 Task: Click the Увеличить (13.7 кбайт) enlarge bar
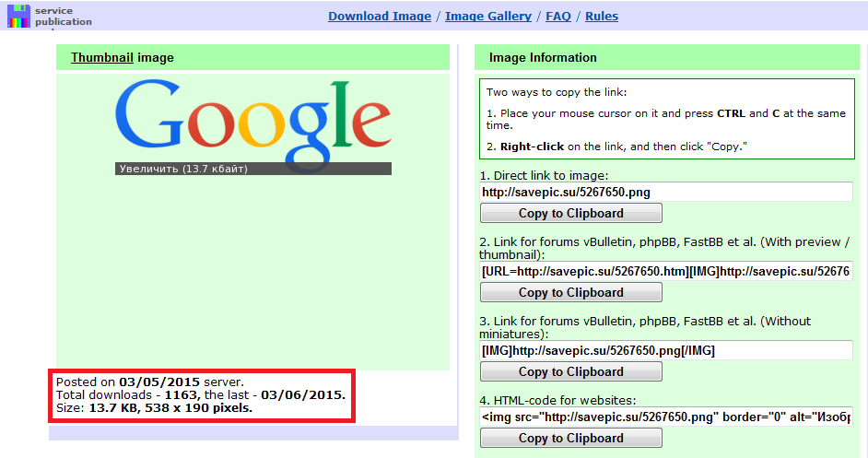[252, 169]
